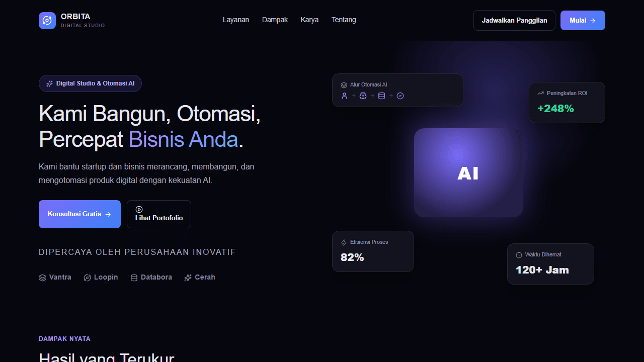This screenshot has width=644, height=362.
Task: Click the lightning icon beside Efisiensi Proses
Action: (x=344, y=242)
